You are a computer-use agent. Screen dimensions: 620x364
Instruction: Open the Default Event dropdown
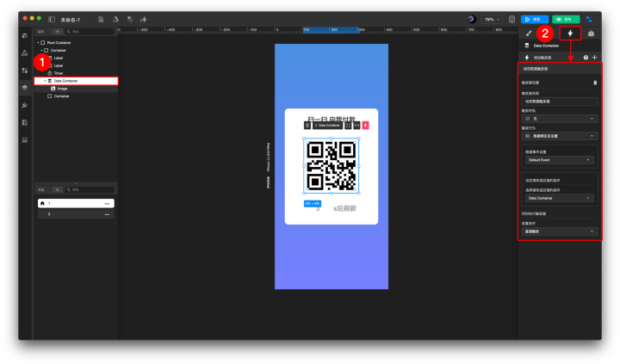tap(560, 160)
